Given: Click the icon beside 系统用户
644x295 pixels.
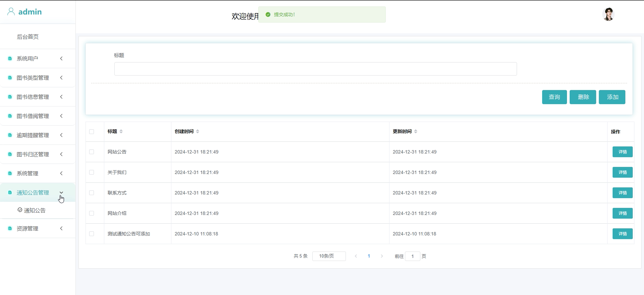Looking at the screenshot, I should pos(10,59).
